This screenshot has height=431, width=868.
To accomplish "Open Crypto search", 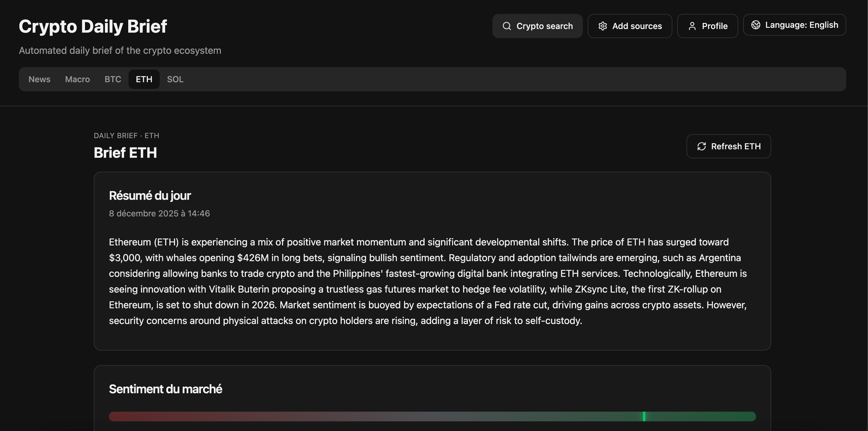I will pos(537,26).
